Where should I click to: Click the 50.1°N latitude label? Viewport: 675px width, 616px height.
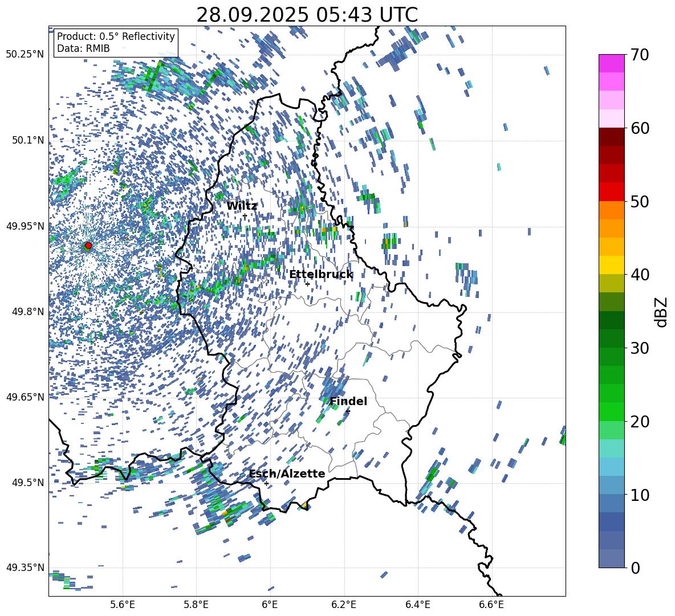(28, 140)
